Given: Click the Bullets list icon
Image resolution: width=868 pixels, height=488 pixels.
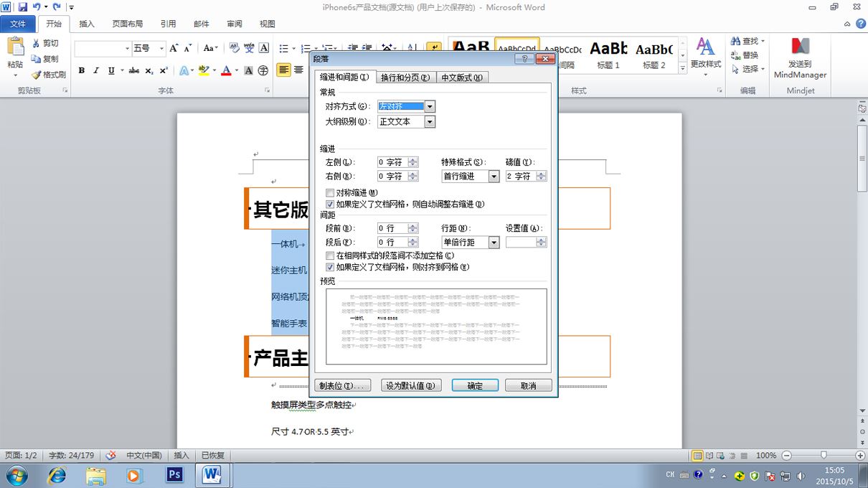Looking at the screenshot, I should coord(283,48).
